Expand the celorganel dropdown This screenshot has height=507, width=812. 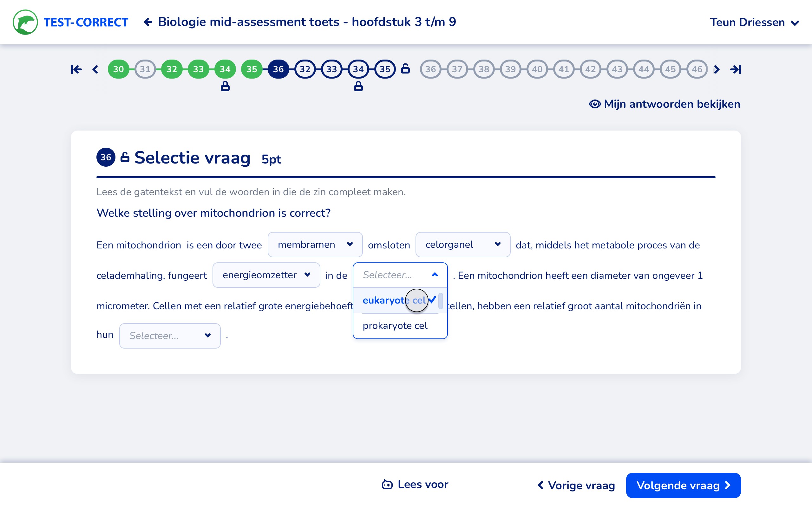pyautogui.click(x=462, y=245)
